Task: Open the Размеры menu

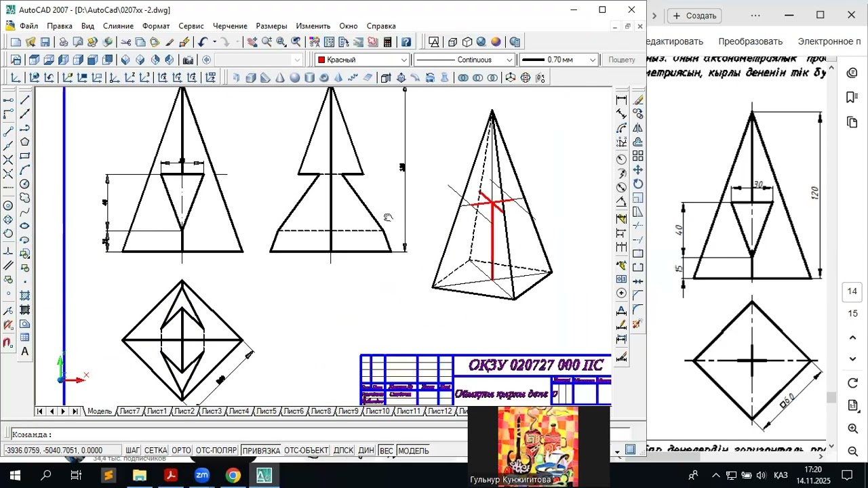Action: click(x=271, y=26)
